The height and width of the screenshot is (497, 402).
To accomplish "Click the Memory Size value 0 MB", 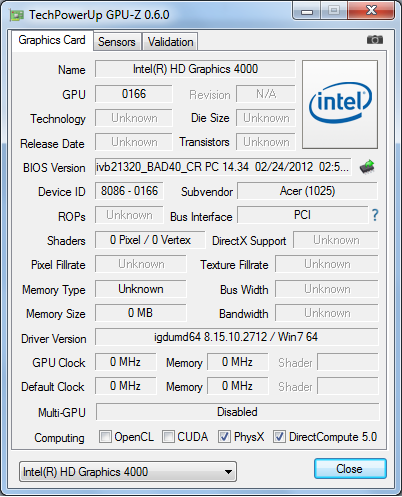I will tap(141, 313).
